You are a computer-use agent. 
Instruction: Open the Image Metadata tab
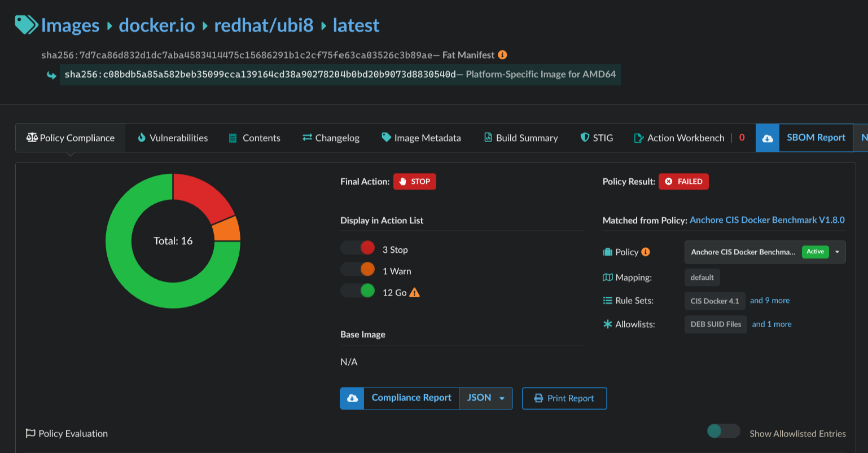pyautogui.click(x=421, y=138)
